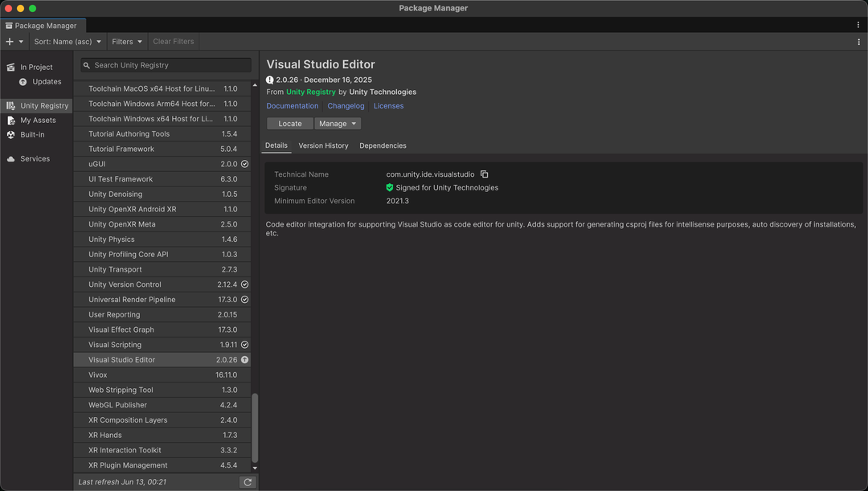Select Toolchain Windows x64 Host package
868x491 pixels.
(162, 118)
